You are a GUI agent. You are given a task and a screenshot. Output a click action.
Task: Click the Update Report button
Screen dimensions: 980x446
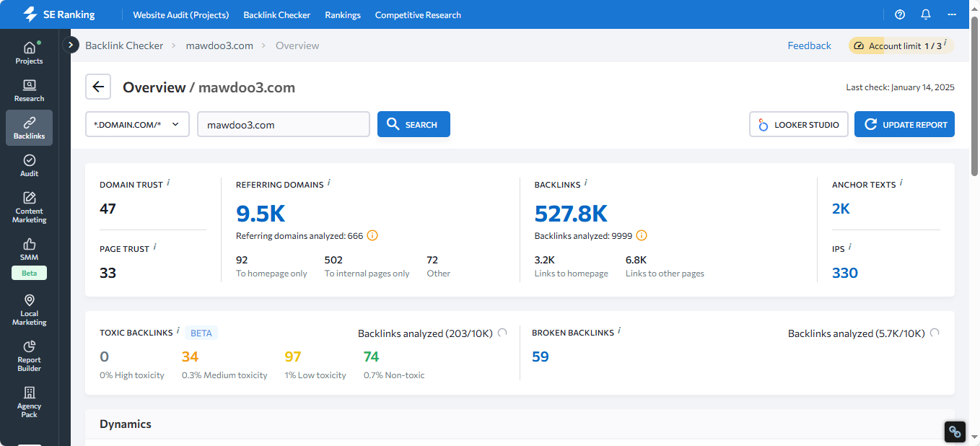904,124
